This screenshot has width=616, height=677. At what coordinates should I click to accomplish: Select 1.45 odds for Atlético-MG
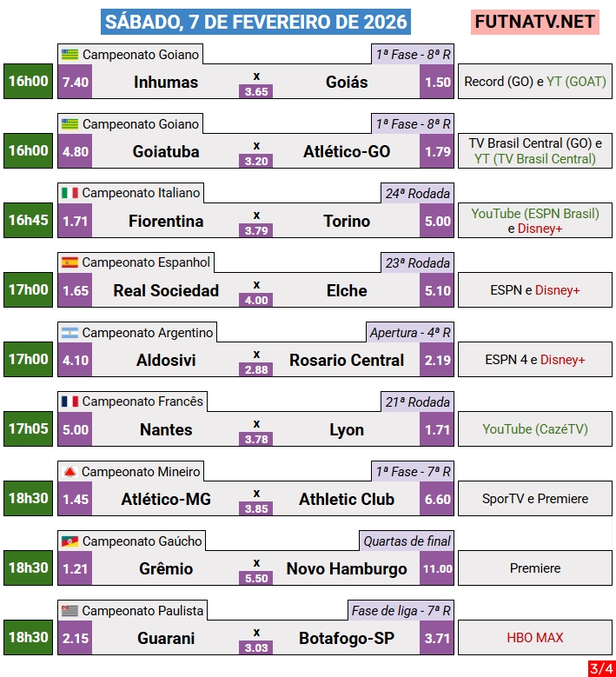pyautogui.click(x=76, y=500)
